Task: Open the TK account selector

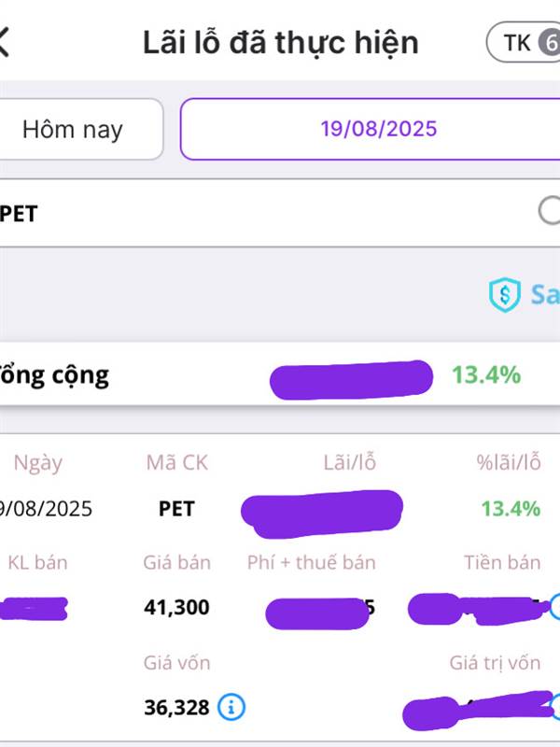Action: click(x=525, y=43)
